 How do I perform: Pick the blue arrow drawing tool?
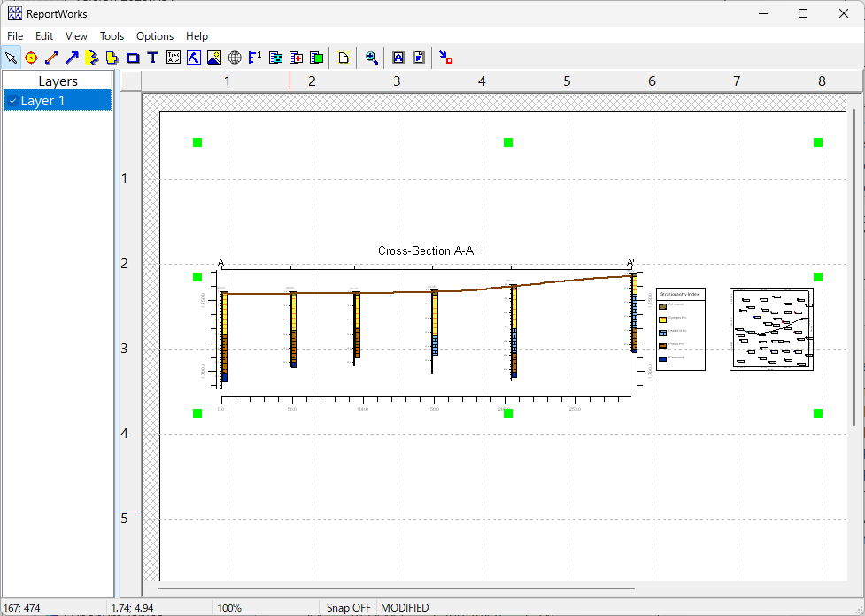72,58
